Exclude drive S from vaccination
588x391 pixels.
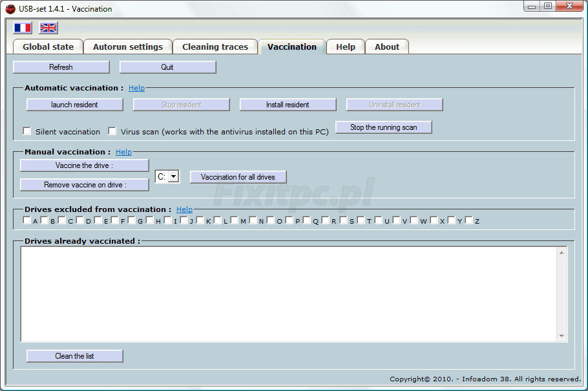tap(344, 220)
